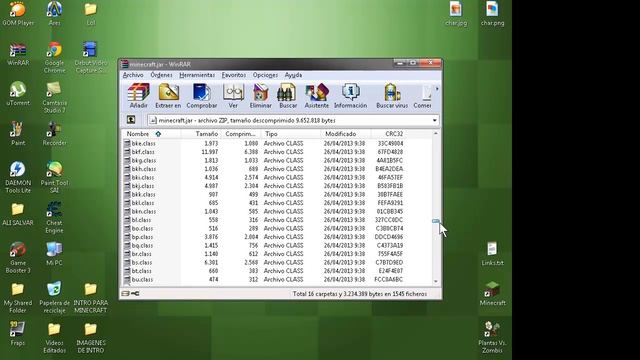The image size is (640, 360).
Task: Open DAEMON Tools Lite icon
Action: (18, 177)
